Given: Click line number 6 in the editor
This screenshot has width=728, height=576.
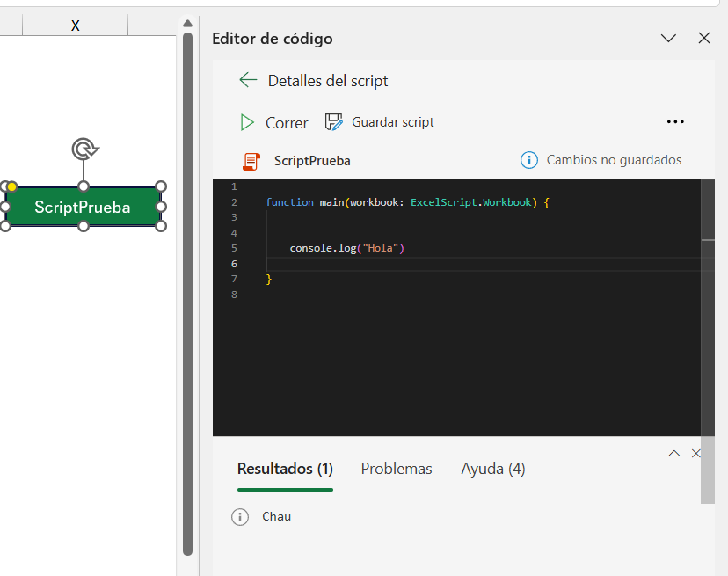Looking at the screenshot, I should click(234, 264).
